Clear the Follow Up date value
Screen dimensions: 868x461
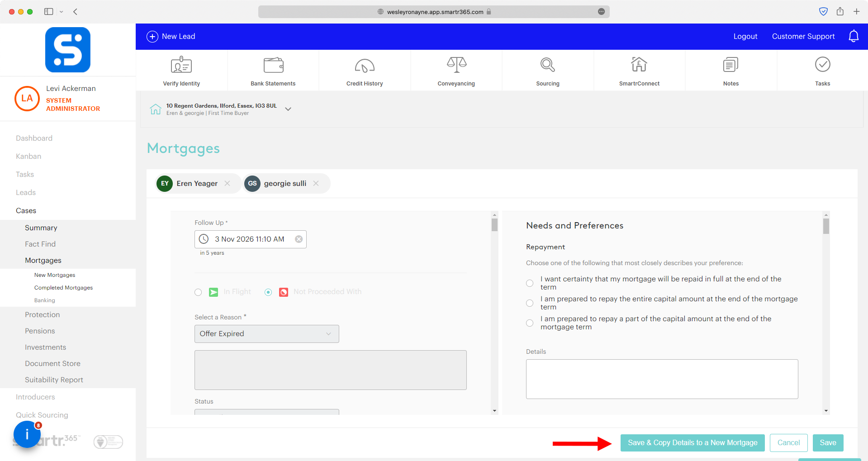[x=299, y=239]
